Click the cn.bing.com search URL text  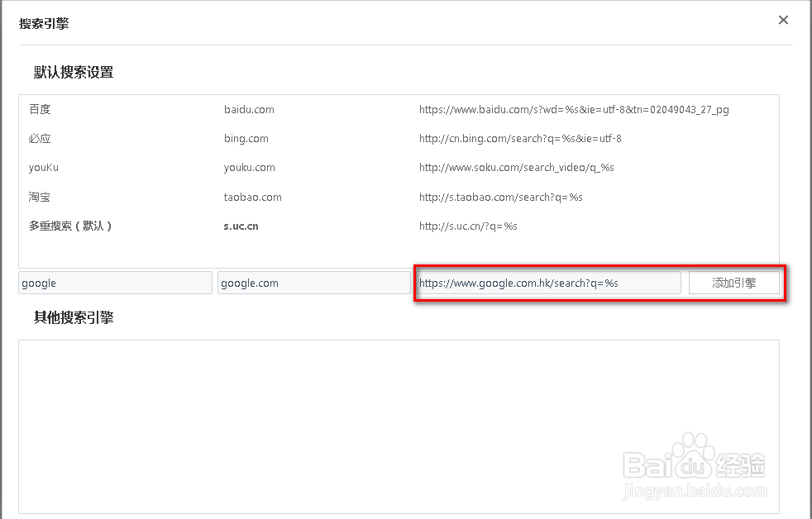coord(520,139)
